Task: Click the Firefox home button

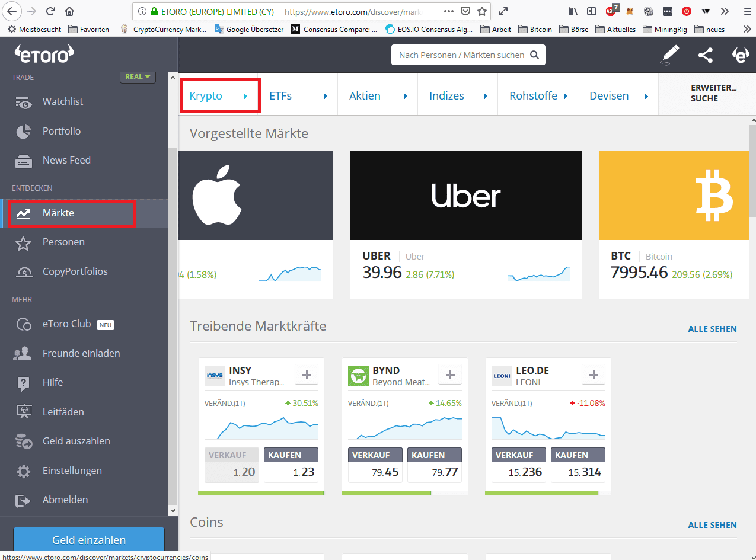Action: pos(69,11)
